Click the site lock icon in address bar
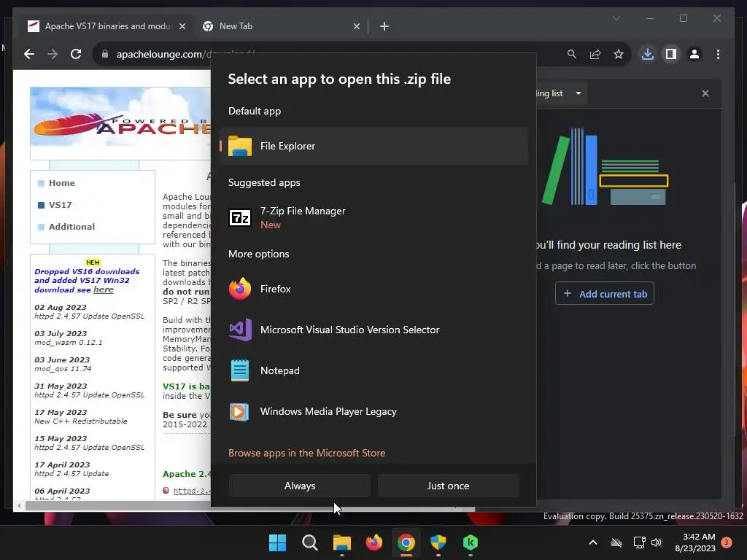This screenshot has width=747, height=560. [x=105, y=54]
